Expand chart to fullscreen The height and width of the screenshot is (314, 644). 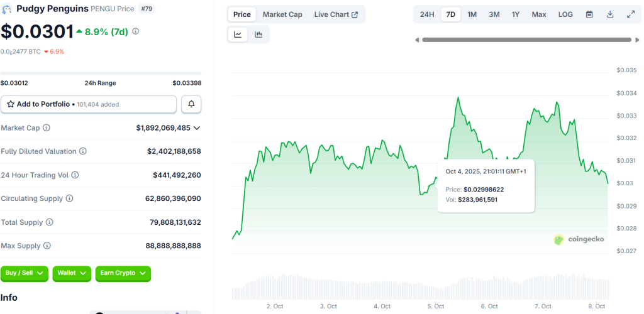point(631,14)
